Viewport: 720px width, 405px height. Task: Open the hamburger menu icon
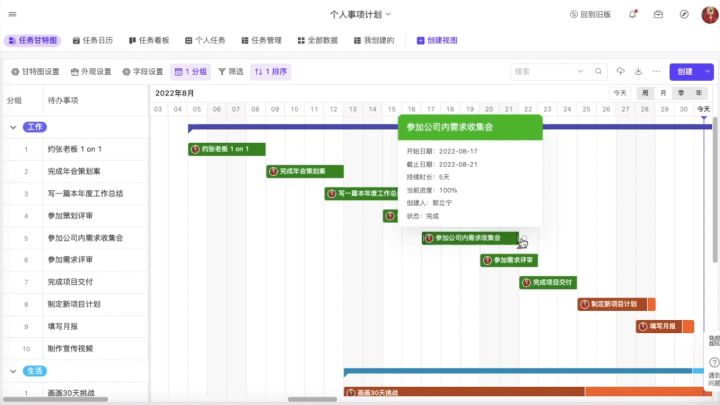point(12,14)
